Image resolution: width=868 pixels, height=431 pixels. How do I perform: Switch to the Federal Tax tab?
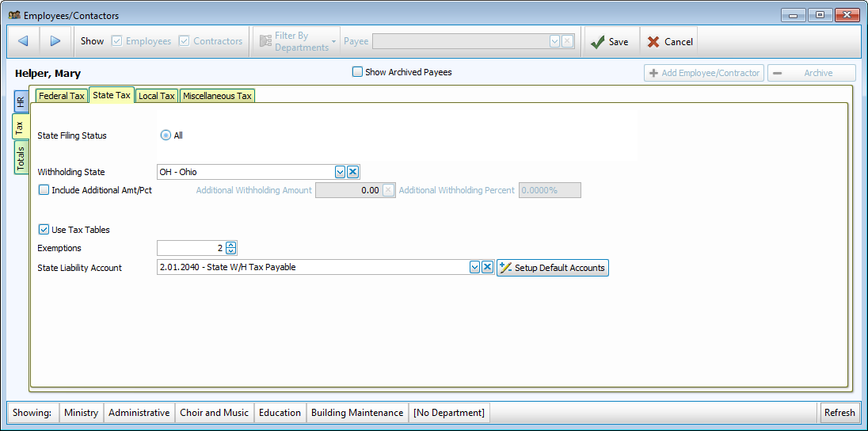coord(61,96)
